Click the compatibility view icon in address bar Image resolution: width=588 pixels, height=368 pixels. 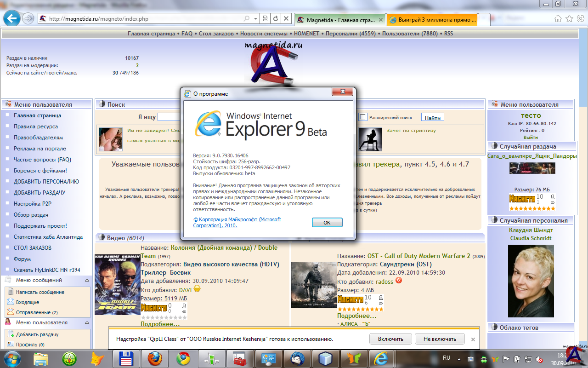(265, 19)
